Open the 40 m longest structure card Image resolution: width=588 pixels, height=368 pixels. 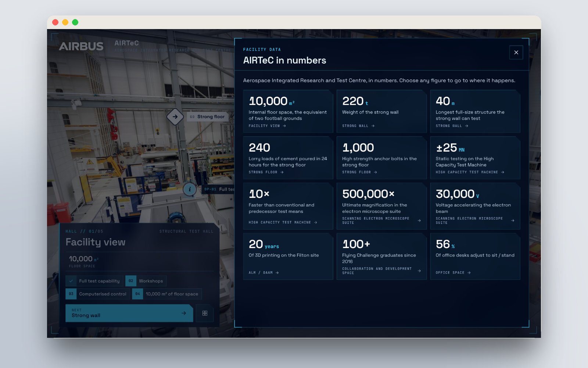coord(475,112)
